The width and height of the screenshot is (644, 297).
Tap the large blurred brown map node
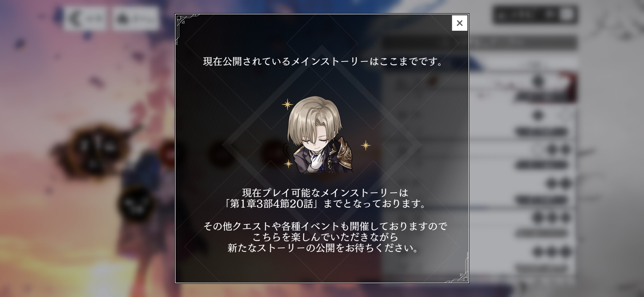95,150
